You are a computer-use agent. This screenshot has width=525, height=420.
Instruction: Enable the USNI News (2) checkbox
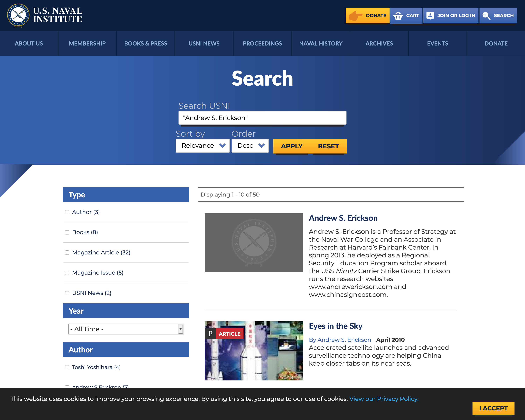click(67, 293)
